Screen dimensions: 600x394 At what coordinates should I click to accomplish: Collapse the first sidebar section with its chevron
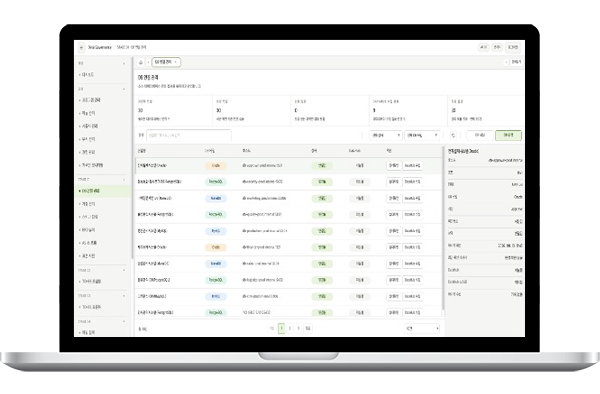point(124,63)
